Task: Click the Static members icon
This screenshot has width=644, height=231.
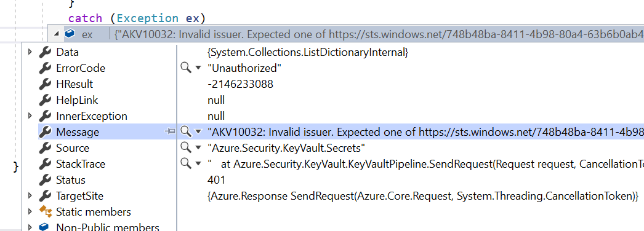Action: pyautogui.click(x=45, y=212)
